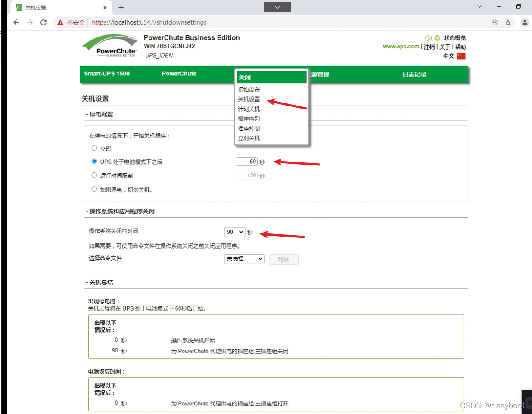This screenshot has width=532, height=414.
Task: Click the green checkmark status icon
Action: [437, 38]
